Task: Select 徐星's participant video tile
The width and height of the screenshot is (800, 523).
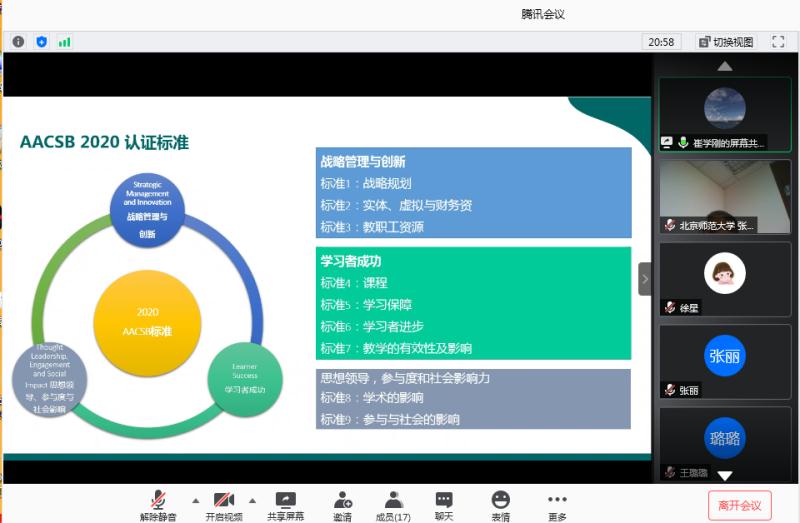Action: pos(725,278)
